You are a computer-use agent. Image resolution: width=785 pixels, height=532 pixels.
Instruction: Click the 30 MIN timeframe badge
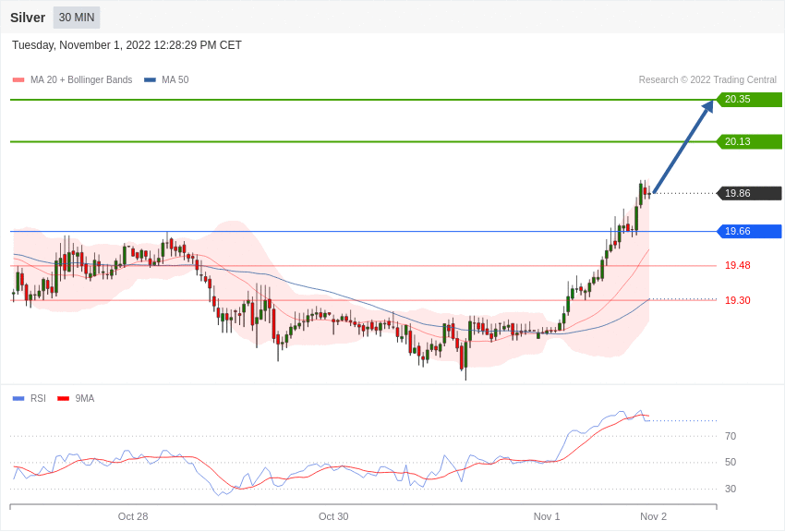(77, 18)
